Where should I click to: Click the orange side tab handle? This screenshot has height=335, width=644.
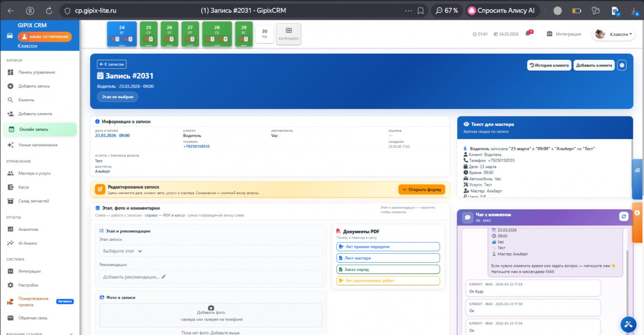637,213
